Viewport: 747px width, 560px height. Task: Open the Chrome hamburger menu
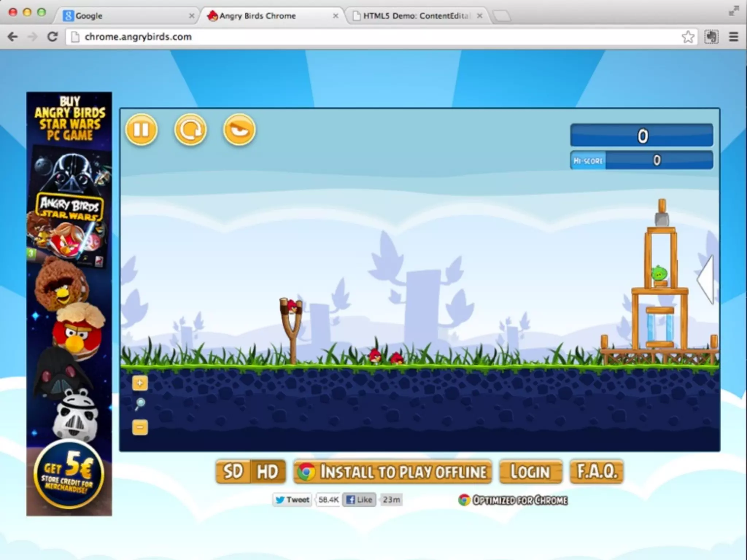coord(734,37)
